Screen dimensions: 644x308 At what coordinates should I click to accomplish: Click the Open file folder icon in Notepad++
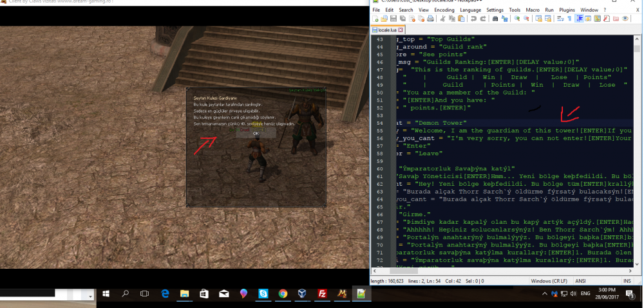coord(384,19)
